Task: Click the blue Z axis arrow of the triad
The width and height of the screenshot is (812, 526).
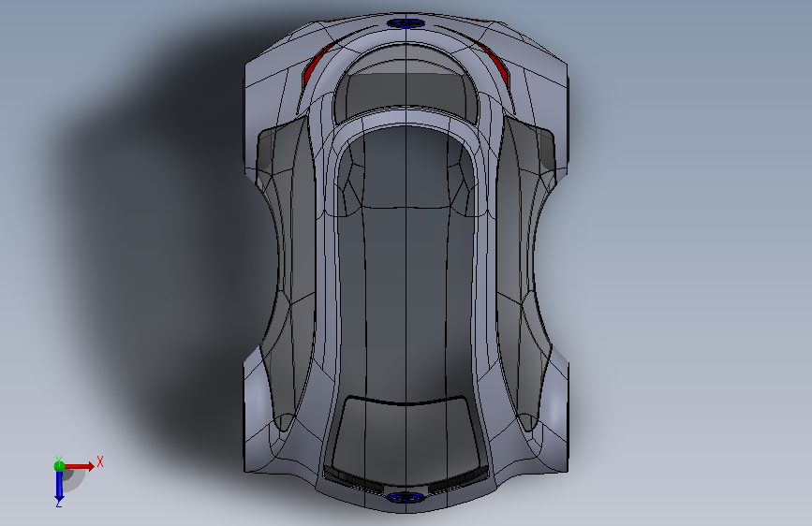Action: pos(59,487)
